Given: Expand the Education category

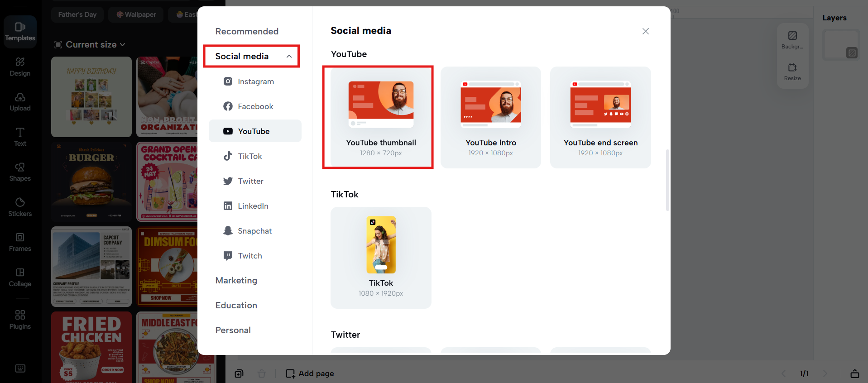Looking at the screenshot, I should click(x=236, y=305).
